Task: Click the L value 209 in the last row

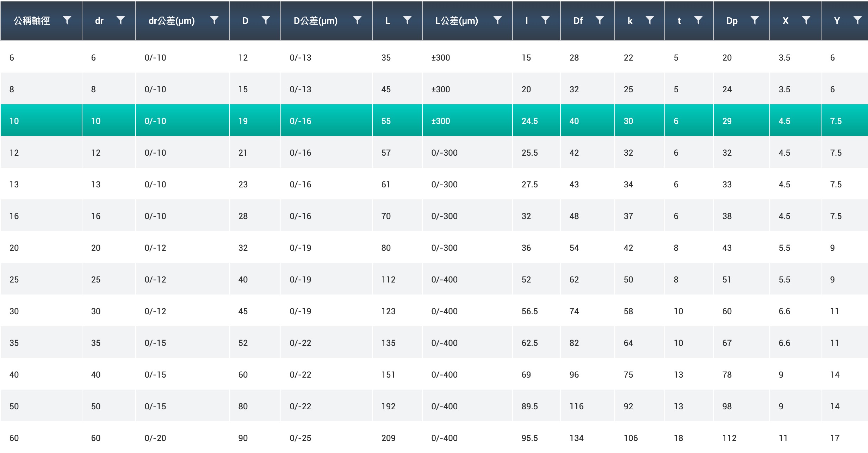Action: 388,438
